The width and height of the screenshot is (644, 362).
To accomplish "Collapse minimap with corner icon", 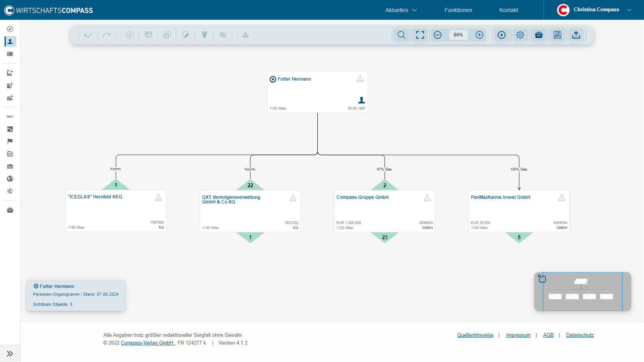I will (x=542, y=278).
